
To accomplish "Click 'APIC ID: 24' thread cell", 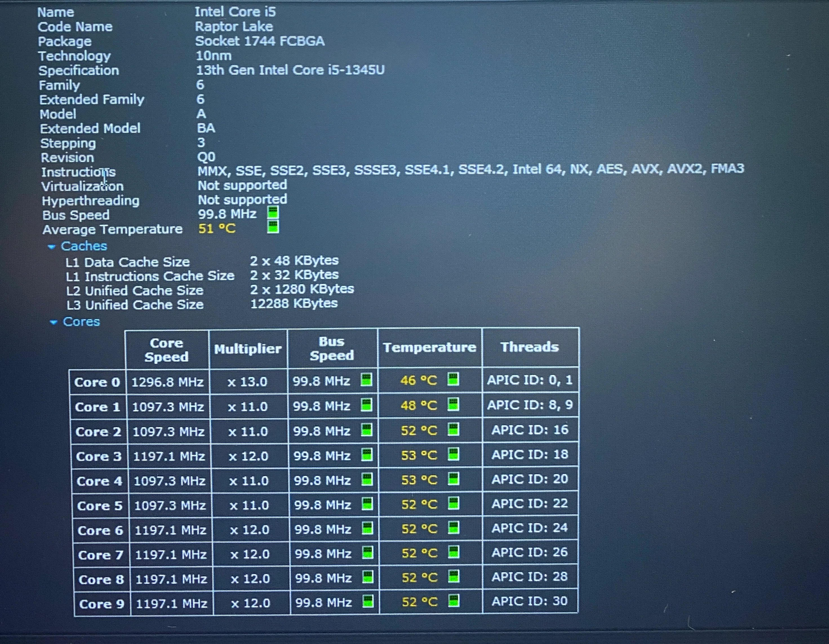I will (x=530, y=528).
